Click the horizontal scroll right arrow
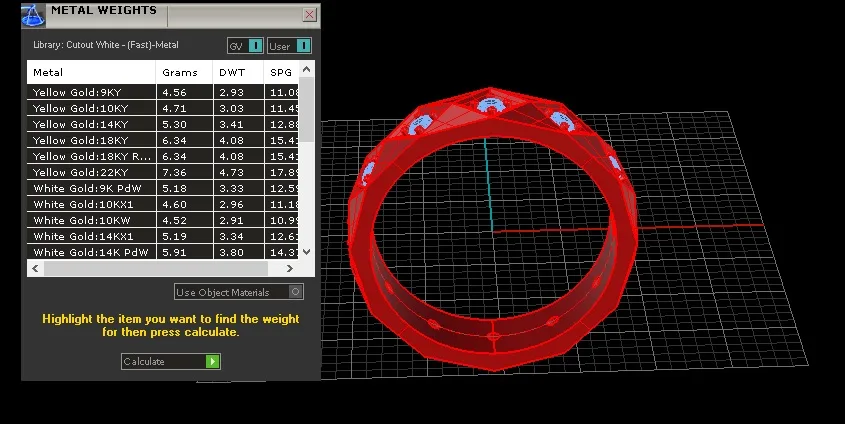 (x=289, y=268)
